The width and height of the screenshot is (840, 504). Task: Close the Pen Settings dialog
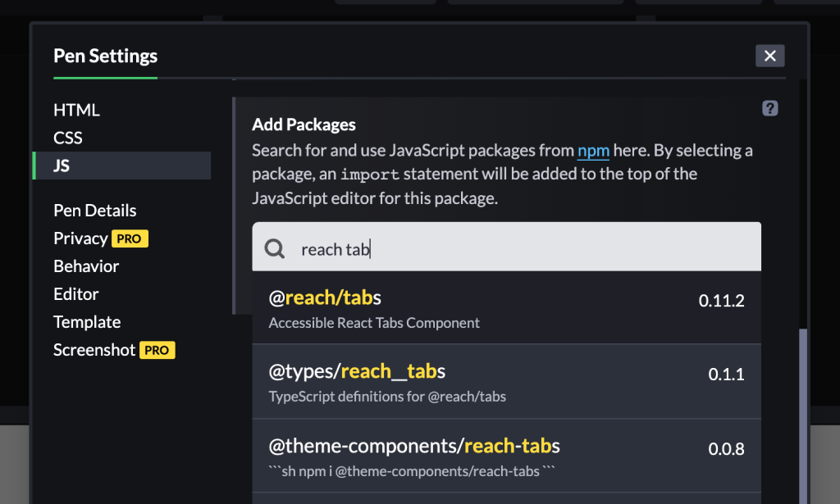769,56
